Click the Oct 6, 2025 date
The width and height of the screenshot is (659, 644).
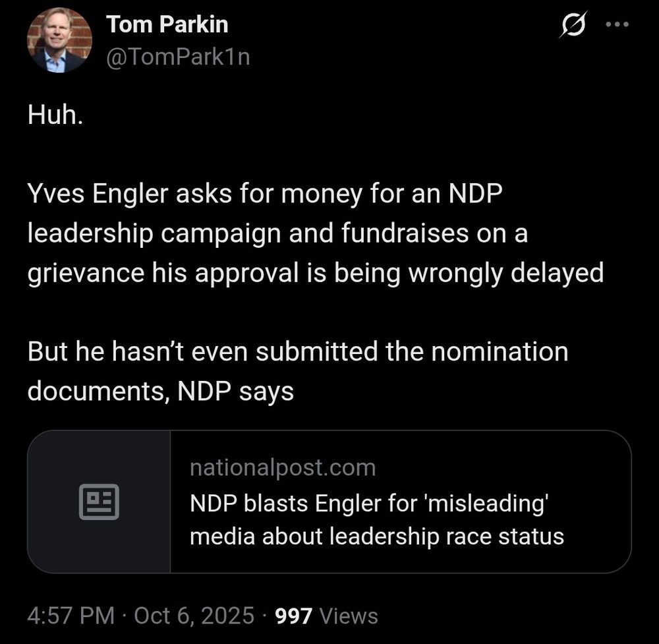tap(194, 616)
